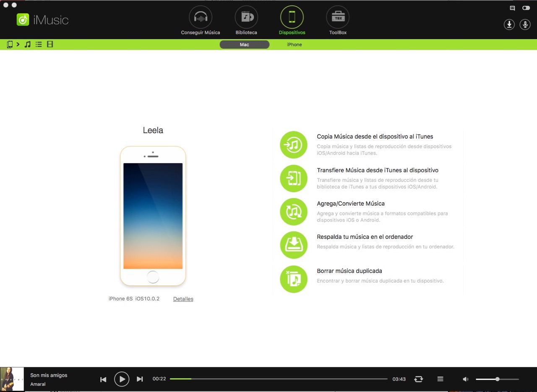The width and height of the screenshot is (537, 392).
Task: Click the Borrar música duplicada icon
Action: [294, 279]
